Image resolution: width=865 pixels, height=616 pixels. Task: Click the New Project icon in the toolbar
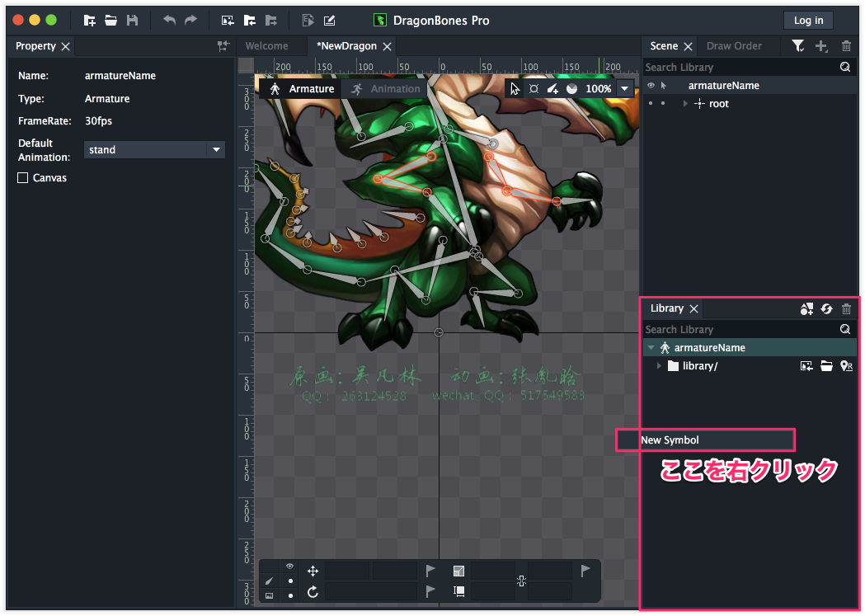click(x=89, y=20)
